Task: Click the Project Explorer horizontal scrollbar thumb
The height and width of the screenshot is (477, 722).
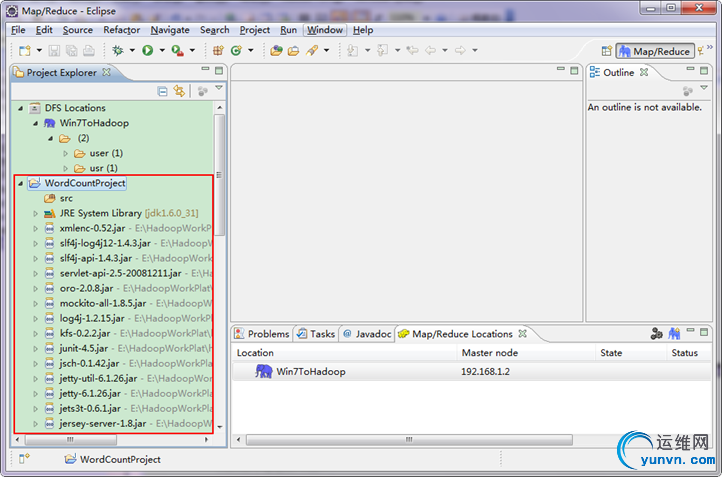Action: tap(70, 440)
